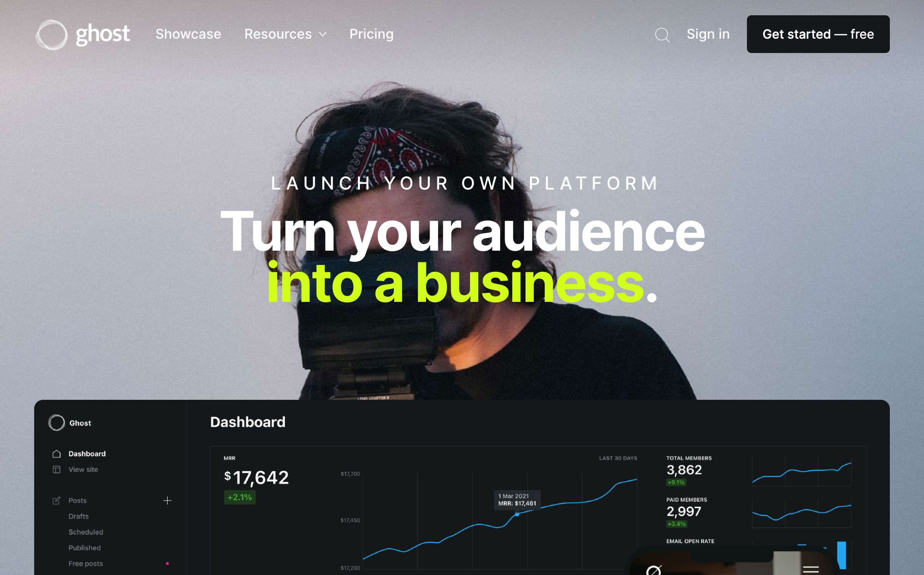Open the search magnifier icon

(x=662, y=35)
